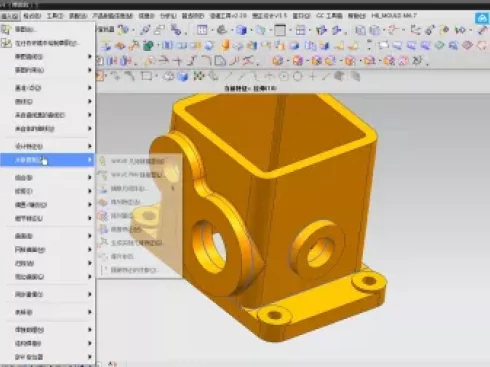Click the gray blank window toolbar icon

[280, 30]
